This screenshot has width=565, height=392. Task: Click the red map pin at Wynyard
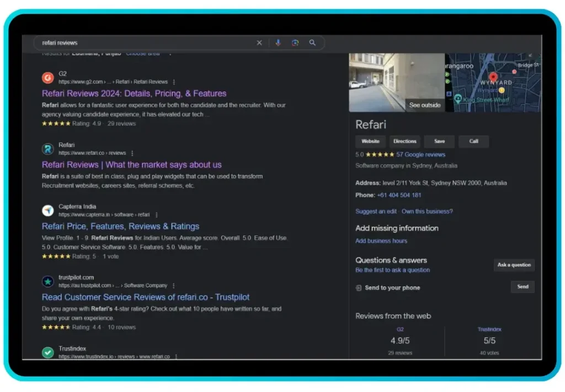[493, 77]
